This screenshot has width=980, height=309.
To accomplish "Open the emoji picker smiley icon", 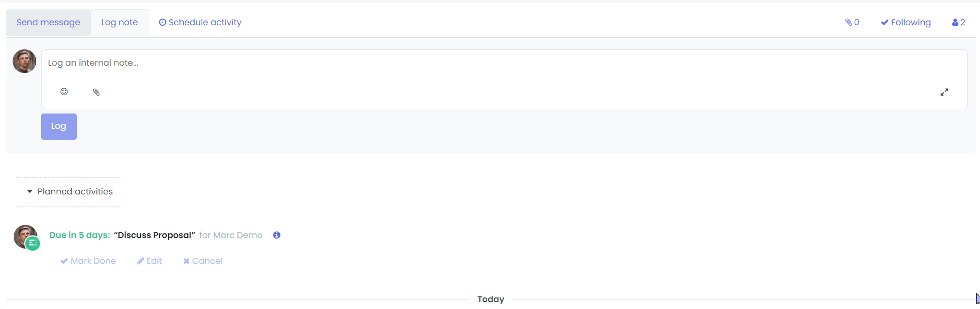I will tap(64, 91).
